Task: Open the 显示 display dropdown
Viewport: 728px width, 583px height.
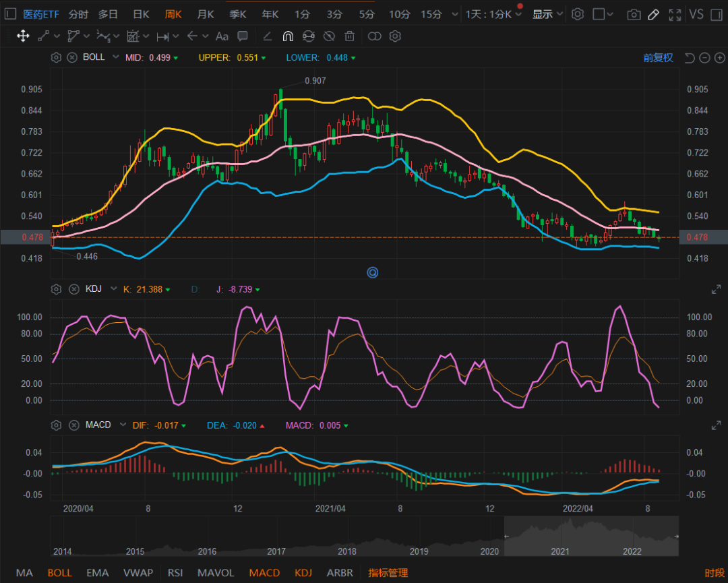Action: [547, 14]
